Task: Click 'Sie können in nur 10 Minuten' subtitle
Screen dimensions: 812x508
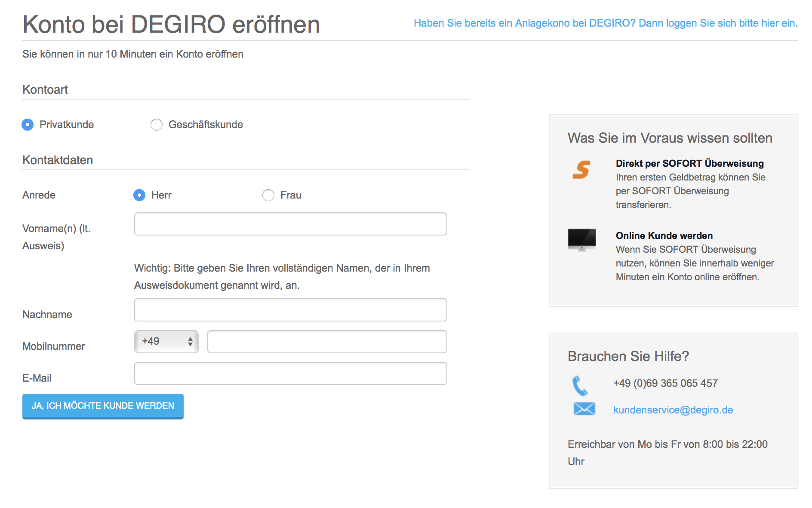Action: pos(133,54)
